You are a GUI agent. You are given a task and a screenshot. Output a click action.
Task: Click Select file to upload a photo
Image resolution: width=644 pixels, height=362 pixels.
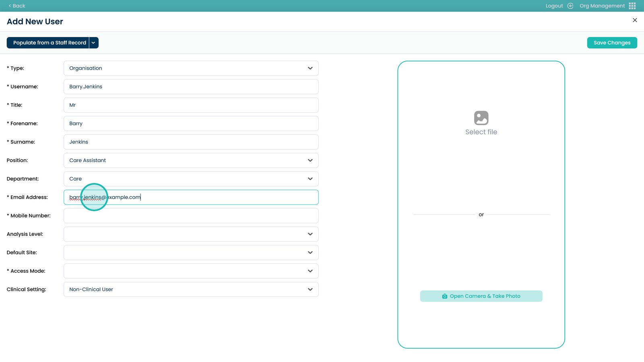(x=481, y=132)
